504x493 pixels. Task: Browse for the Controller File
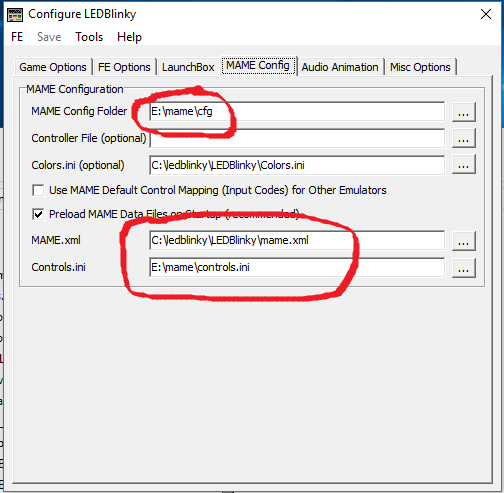(x=463, y=138)
